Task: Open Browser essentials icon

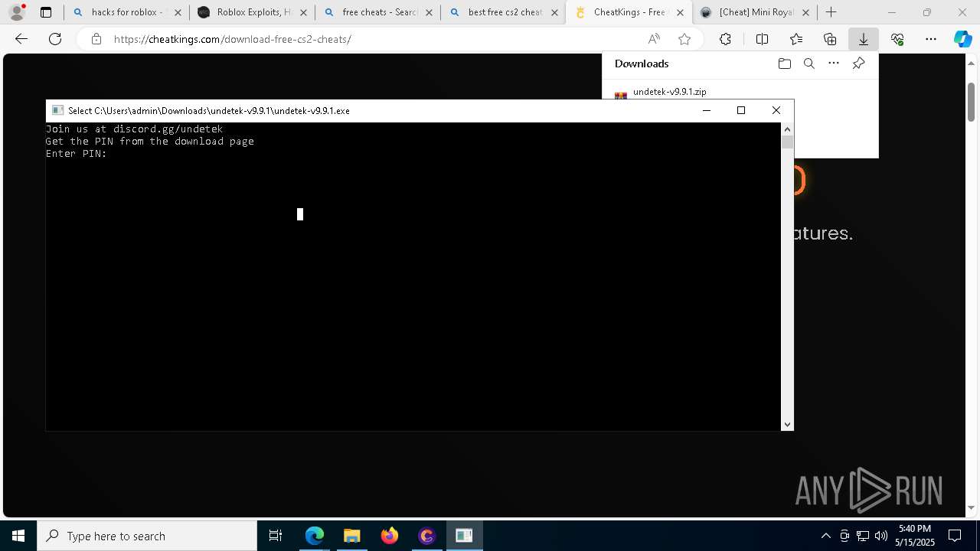Action: [x=897, y=39]
